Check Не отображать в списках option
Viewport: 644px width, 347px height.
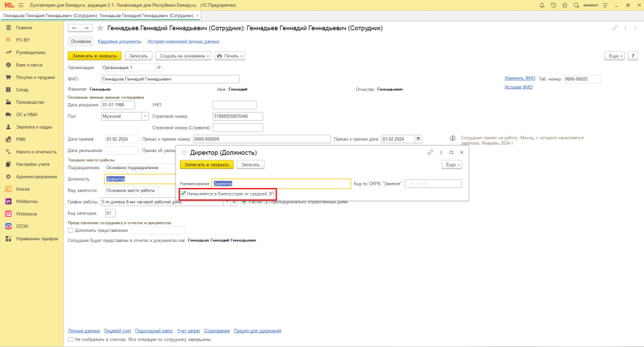pos(70,339)
